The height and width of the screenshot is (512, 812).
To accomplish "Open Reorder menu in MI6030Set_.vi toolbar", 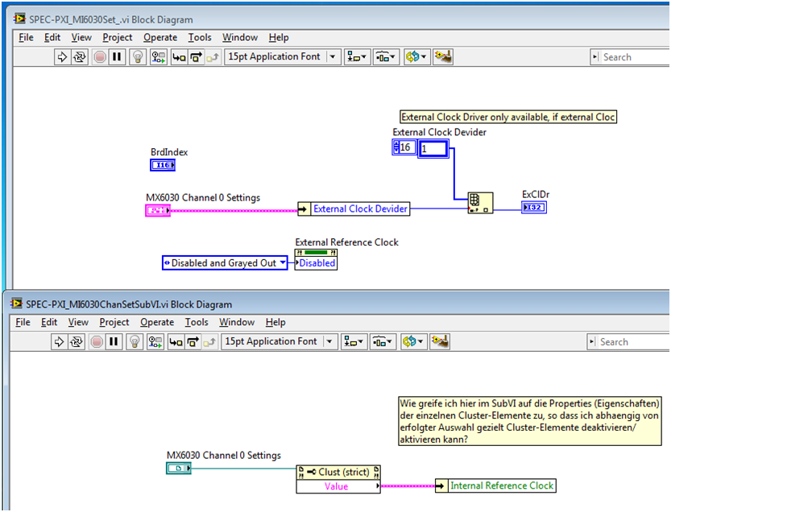I will (416, 57).
